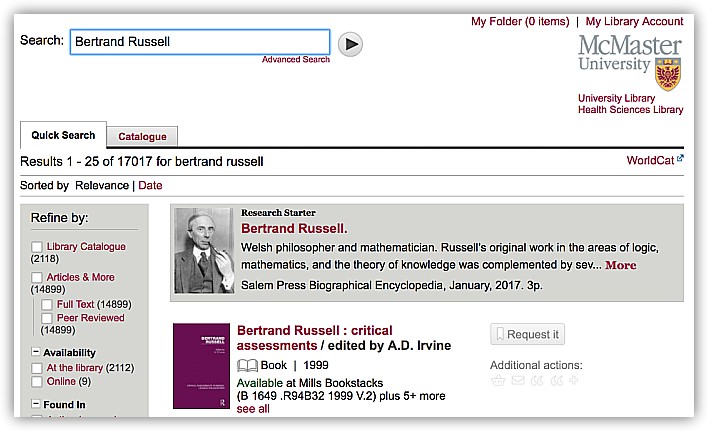Tick the At the library checkbox
The width and height of the screenshot is (708, 431).
tap(37, 368)
